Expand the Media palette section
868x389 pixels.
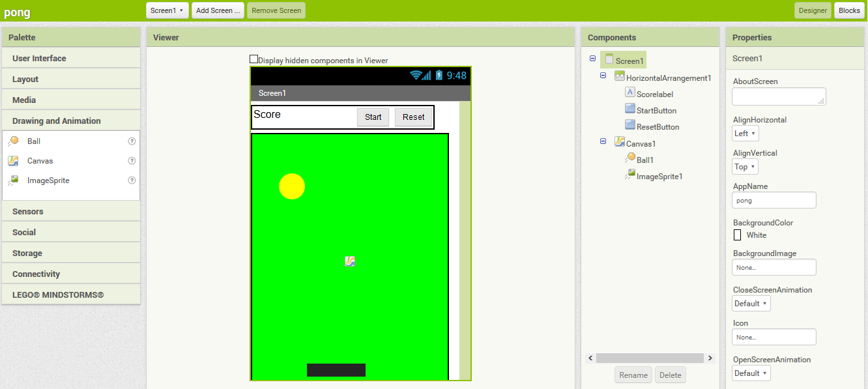[x=71, y=100]
